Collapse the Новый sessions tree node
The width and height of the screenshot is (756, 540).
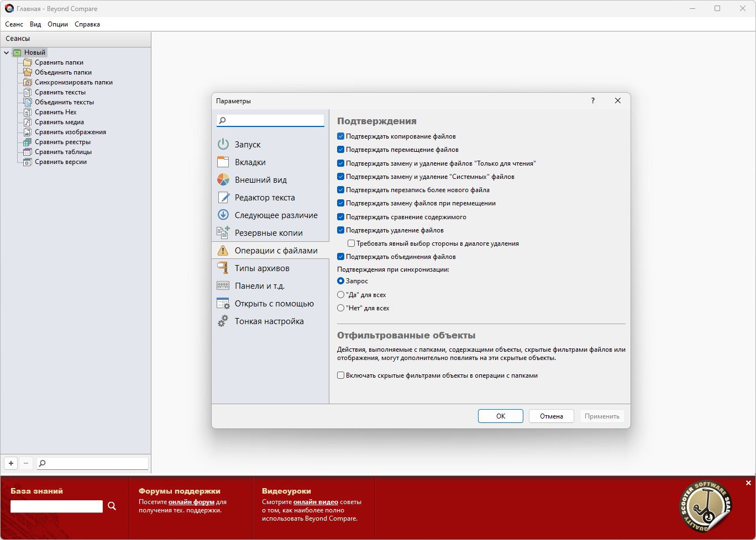[x=6, y=53]
